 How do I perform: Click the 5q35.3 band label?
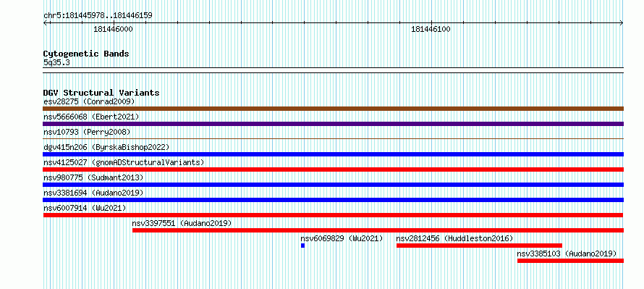(x=56, y=63)
